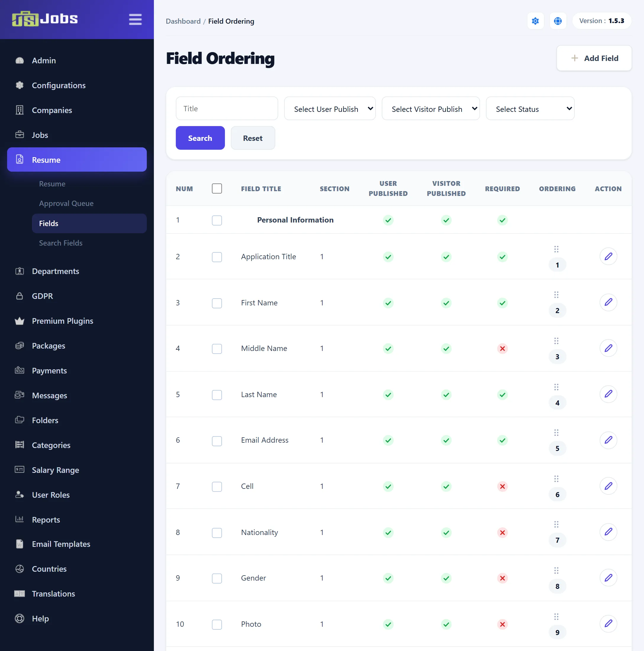The height and width of the screenshot is (651, 644).
Task: Toggle the hamburger menu icon in sidebar header
Action: coord(135,19)
